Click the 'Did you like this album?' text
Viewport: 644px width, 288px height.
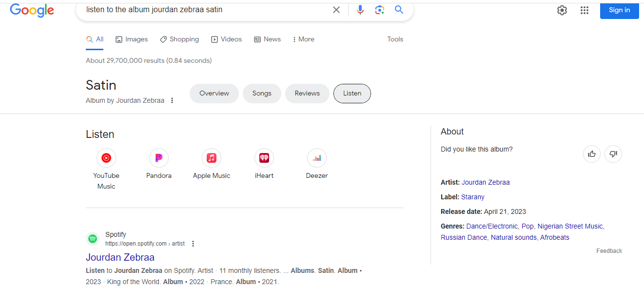click(477, 150)
